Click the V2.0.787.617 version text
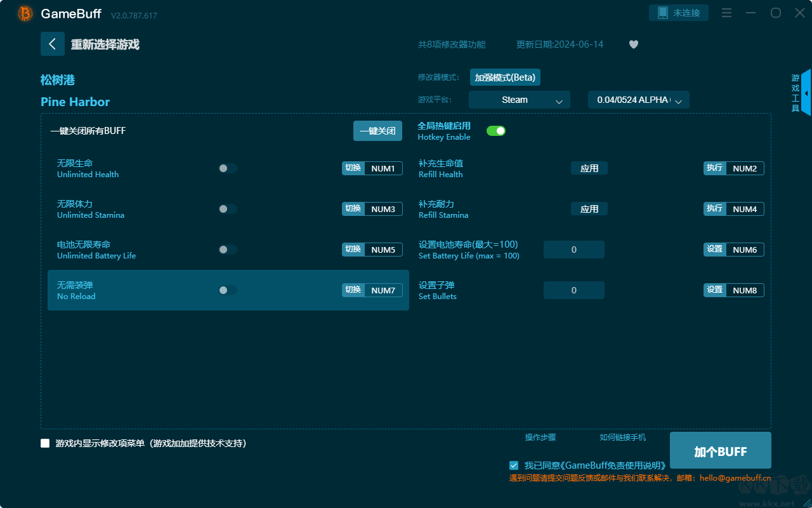The height and width of the screenshot is (508, 812). click(x=134, y=15)
